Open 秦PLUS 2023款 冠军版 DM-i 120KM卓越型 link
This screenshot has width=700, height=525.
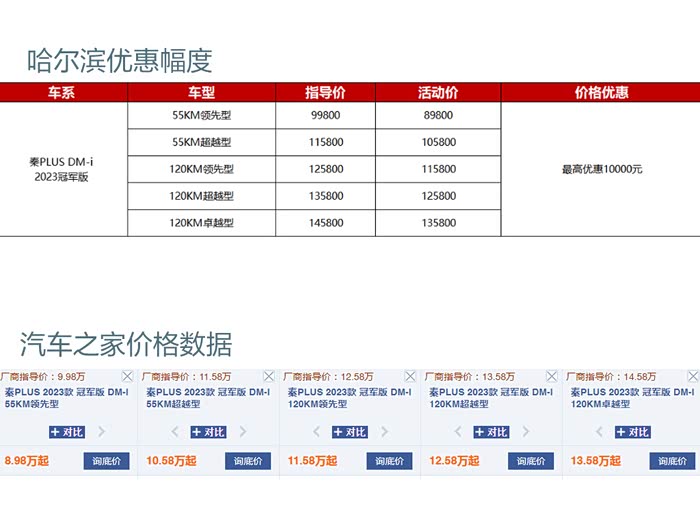tap(633, 398)
